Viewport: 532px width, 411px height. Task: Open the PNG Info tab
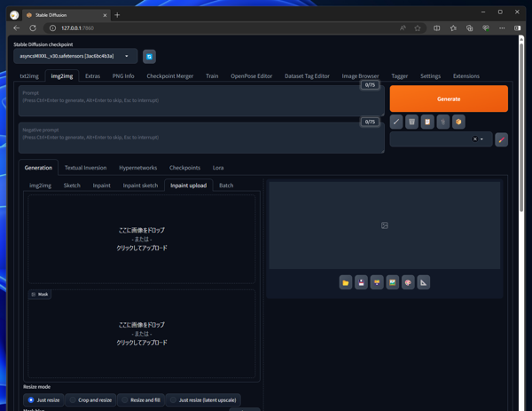click(123, 76)
